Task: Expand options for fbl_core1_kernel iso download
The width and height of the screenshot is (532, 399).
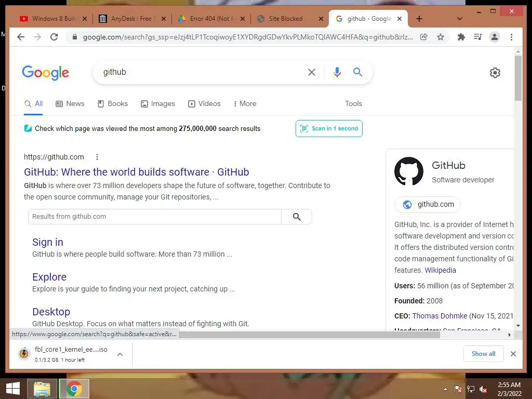Action: click(x=120, y=354)
